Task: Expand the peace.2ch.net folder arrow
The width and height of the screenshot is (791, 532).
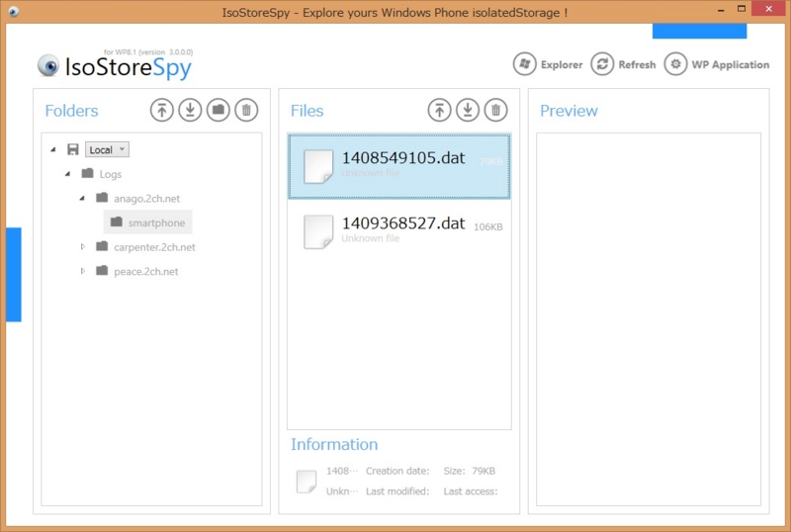Action: pyautogui.click(x=83, y=271)
